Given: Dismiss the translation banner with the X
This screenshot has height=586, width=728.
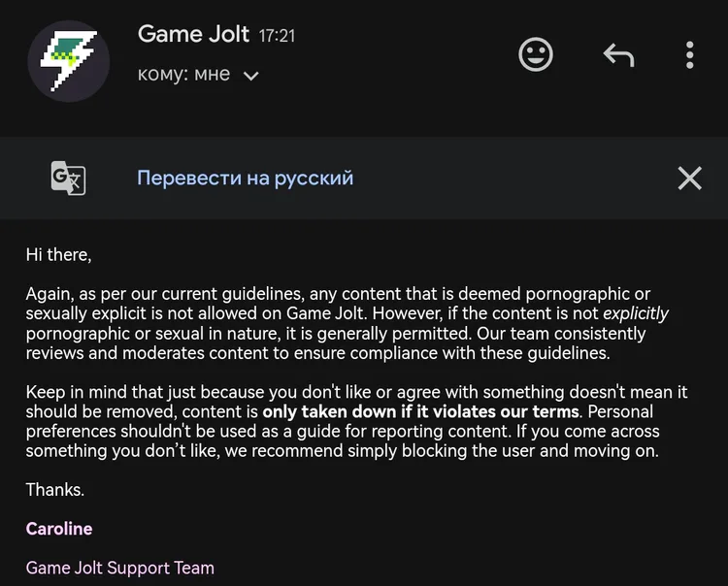Looking at the screenshot, I should click(x=689, y=179).
